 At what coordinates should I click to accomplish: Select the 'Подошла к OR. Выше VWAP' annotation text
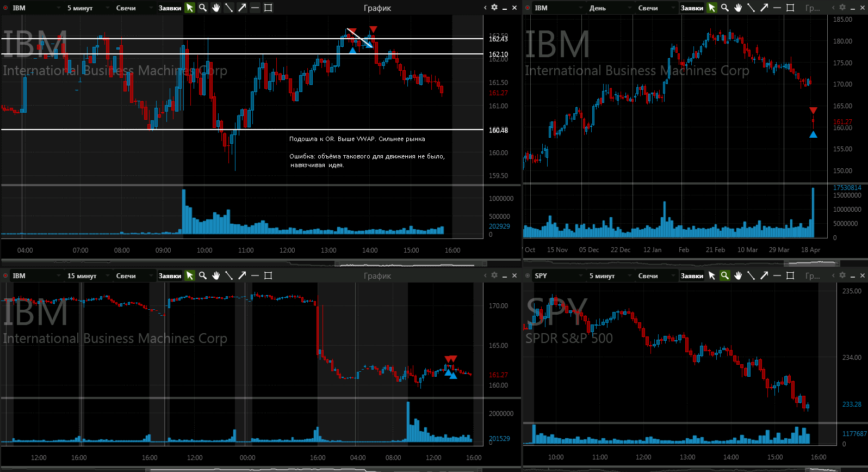point(357,139)
